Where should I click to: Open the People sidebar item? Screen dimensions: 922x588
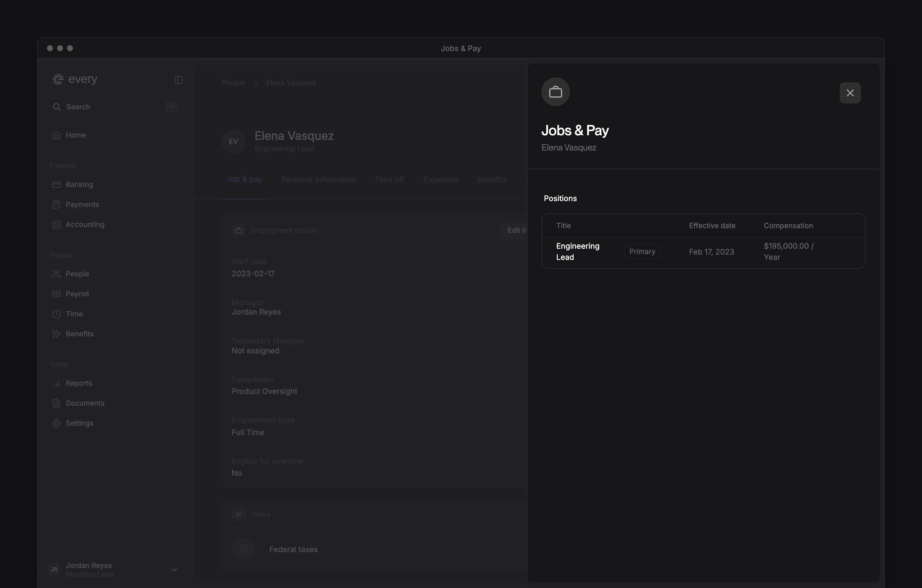pyautogui.click(x=115, y=274)
